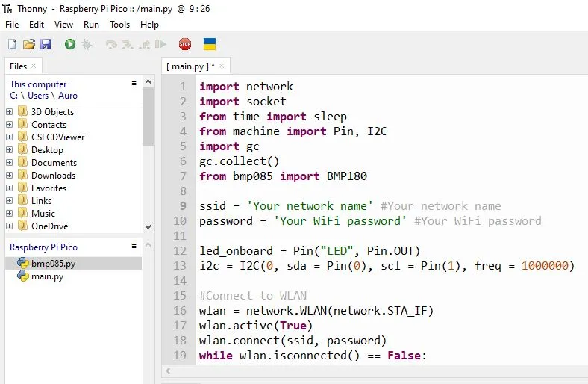
Task: Click the 3D Objects folder icon
Action: coord(23,111)
